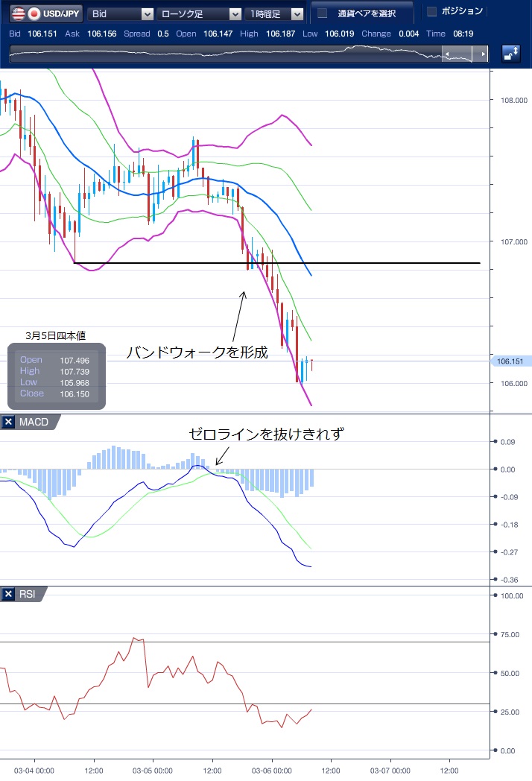Open the ローソク足 chart type dropdown
Image resolution: width=532 pixels, height=781 pixels.
199,13
